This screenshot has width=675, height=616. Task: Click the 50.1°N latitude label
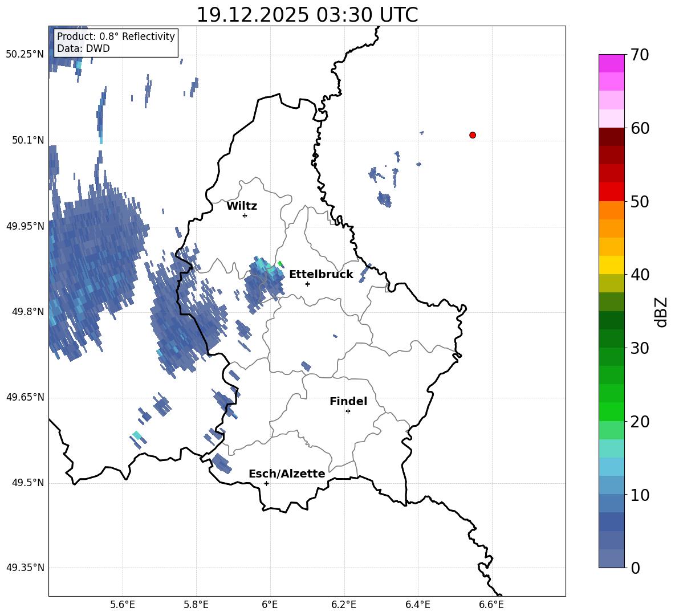click(27, 141)
